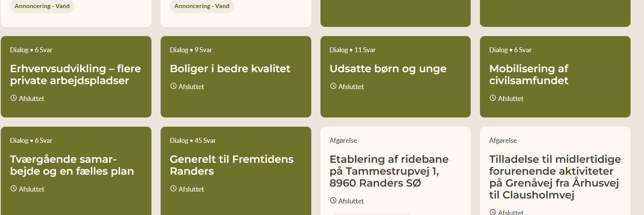
Task: Click clock icon under Etablering af ridebane
Action: tap(333, 200)
